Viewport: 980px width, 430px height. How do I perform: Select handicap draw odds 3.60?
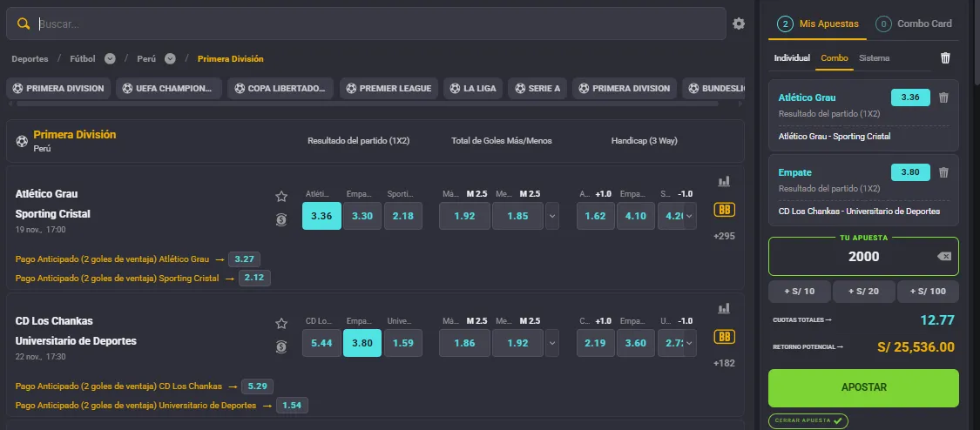coord(636,343)
